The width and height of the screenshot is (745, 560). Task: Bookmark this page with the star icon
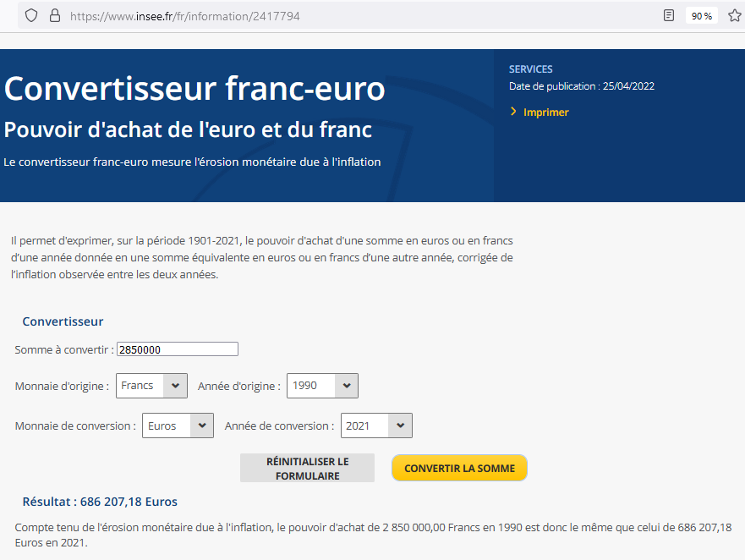(x=734, y=15)
